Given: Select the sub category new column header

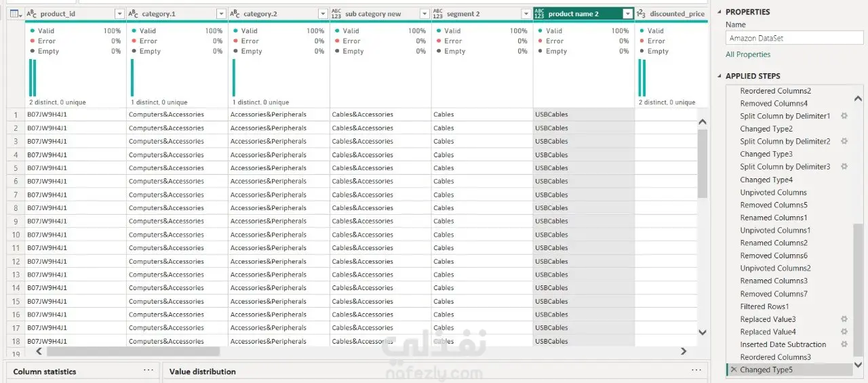Looking at the screenshot, I should [380, 14].
